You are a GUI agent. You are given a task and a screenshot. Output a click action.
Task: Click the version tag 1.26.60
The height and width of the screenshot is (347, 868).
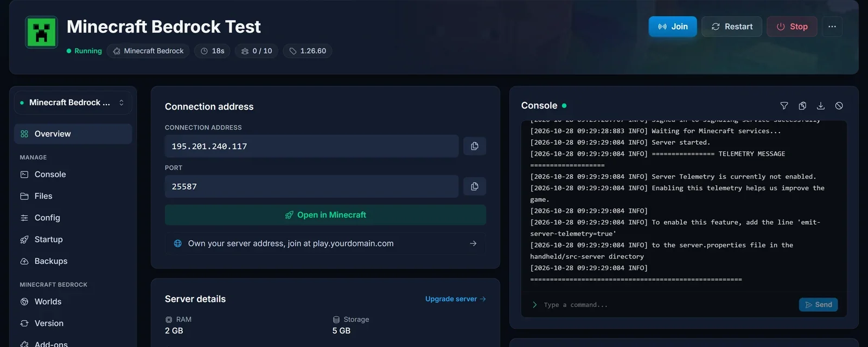coord(308,51)
